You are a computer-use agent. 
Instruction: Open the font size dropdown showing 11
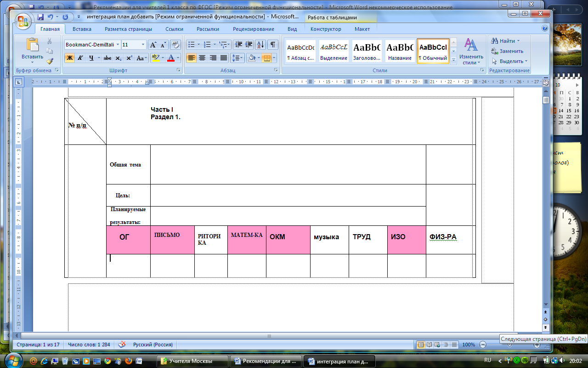pyautogui.click(x=143, y=45)
